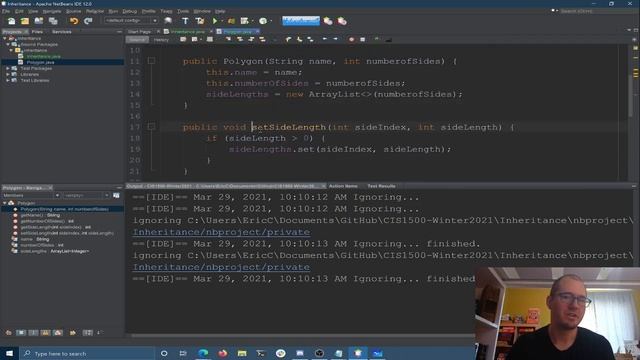Select Inheritance.java in the project tree
Image resolution: width=640 pixels, height=360 pixels.
point(44,56)
